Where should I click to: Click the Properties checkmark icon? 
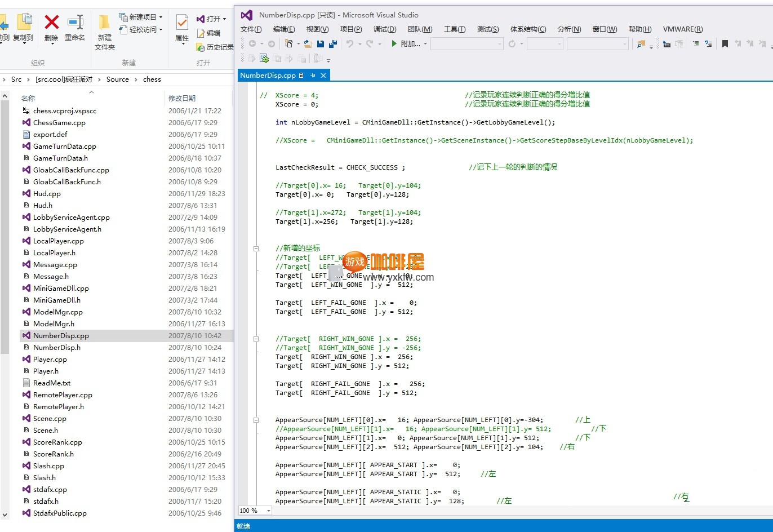(x=182, y=23)
